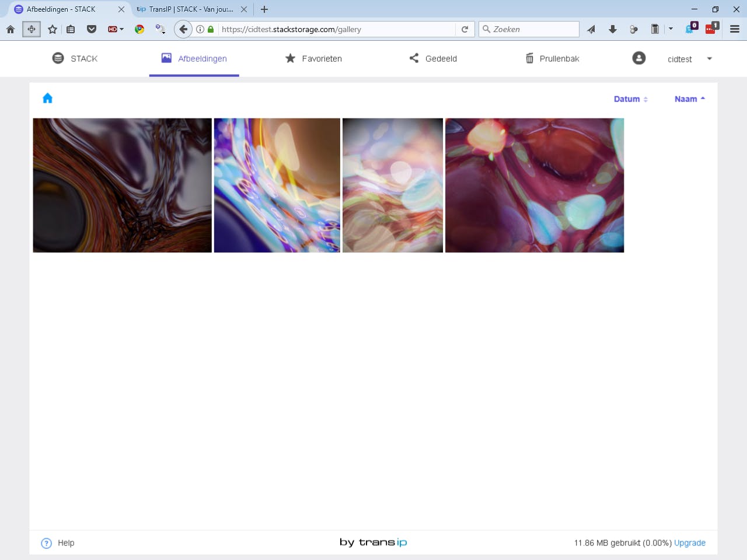Image resolution: width=747 pixels, height=560 pixels.
Task: Click the red extension icon with badge 1
Action: click(x=711, y=29)
